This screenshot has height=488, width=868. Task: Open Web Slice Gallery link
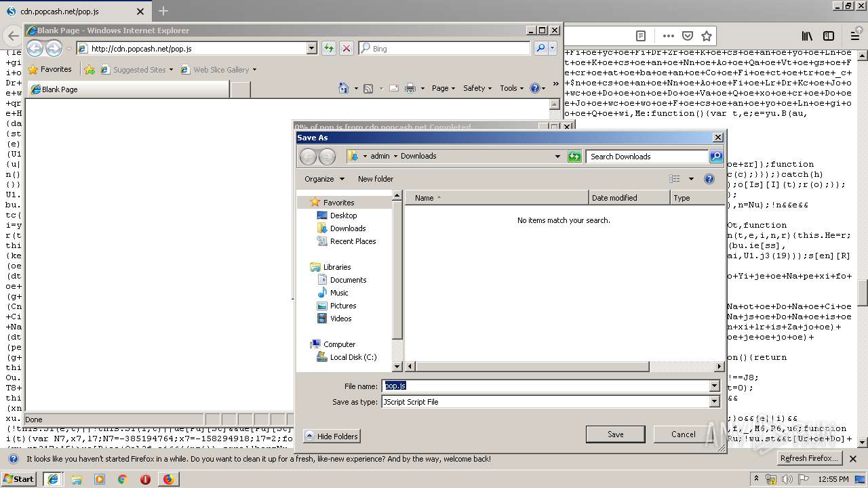[x=218, y=69]
